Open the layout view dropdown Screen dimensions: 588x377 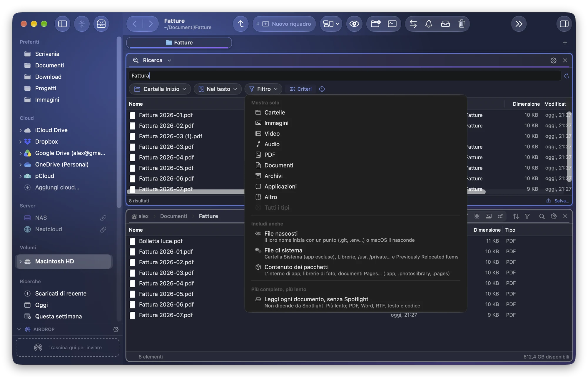coord(331,24)
